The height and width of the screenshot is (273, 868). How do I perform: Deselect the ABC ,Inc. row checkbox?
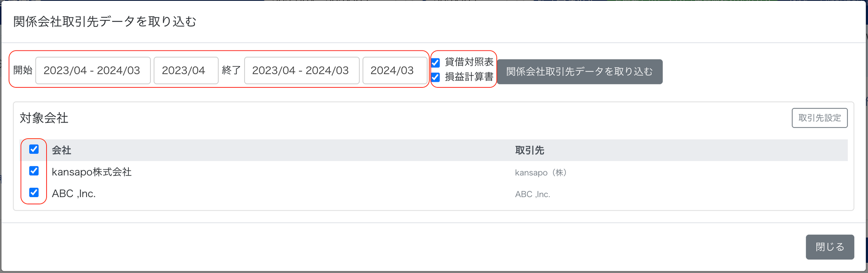(x=34, y=192)
